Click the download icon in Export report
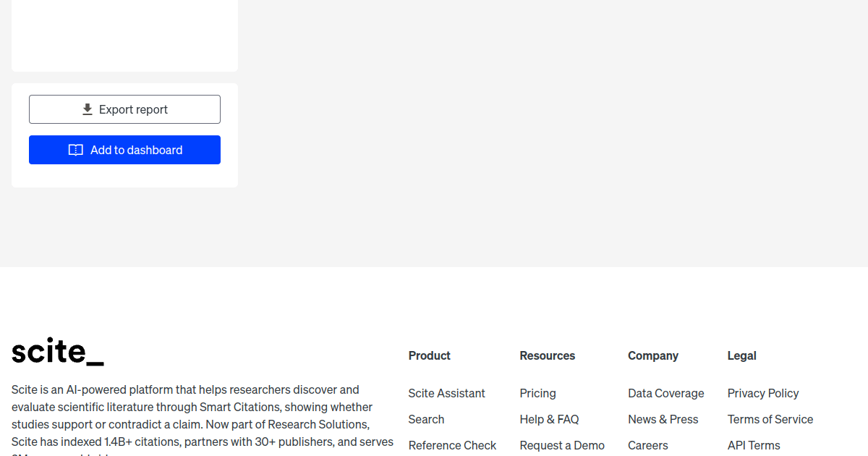The height and width of the screenshot is (456, 868). (x=88, y=109)
